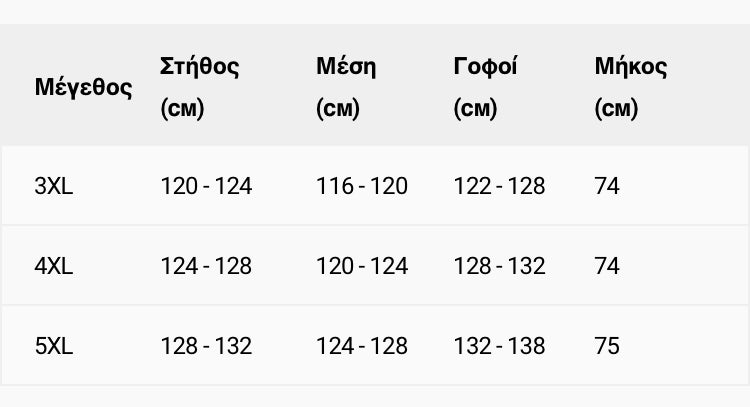Image resolution: width=750 pixels, height=407 pixels.
Task: Click the 3XL waist value 116 - 120
Action: tap(362, 186)
